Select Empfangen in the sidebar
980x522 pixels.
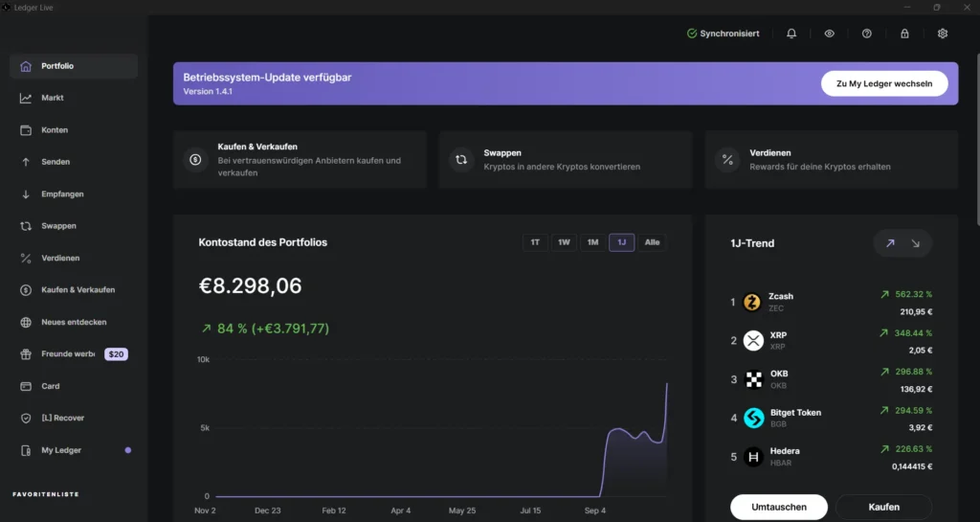(x=74, y=194)
